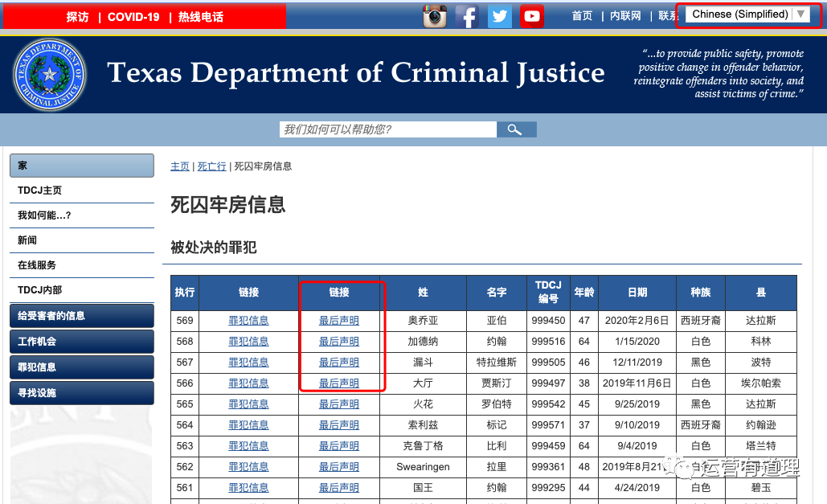Viewport: 827px width, 504px height.
Task: Open 最后声明 link for execution 565
Action: (338, 404)
